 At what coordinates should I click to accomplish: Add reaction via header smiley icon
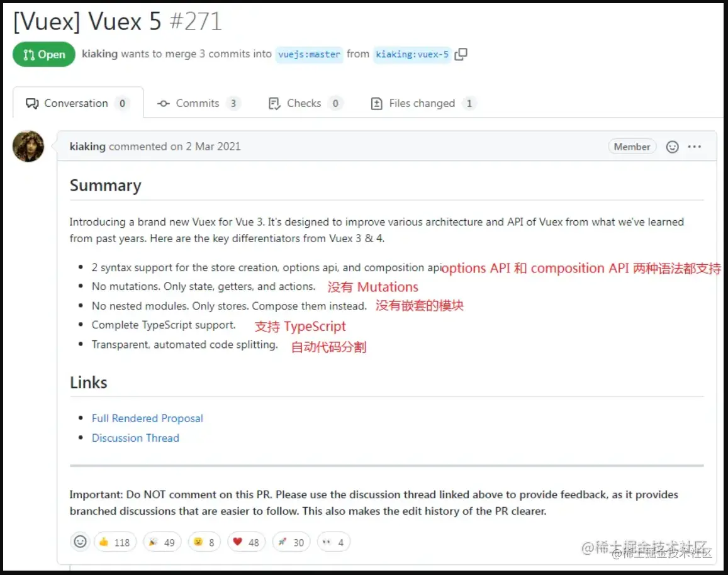[672, 147]
